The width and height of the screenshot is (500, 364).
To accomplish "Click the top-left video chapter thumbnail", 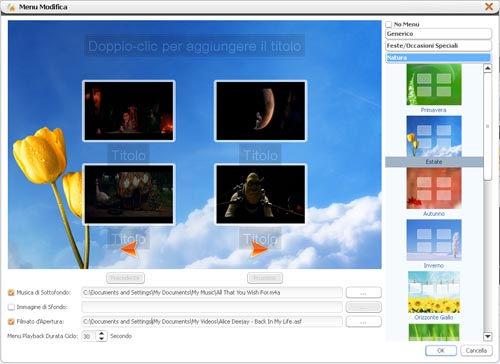I will [x=129, y=111].
